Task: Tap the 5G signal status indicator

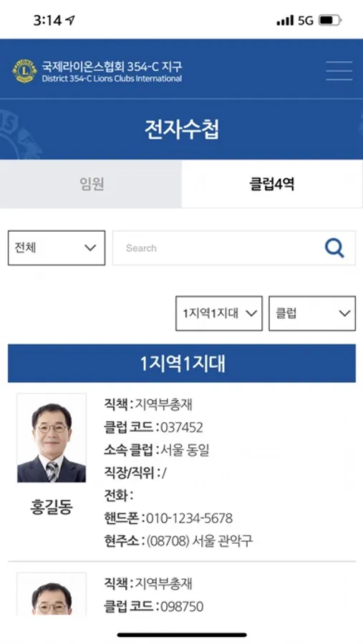Action: point(306,20)
